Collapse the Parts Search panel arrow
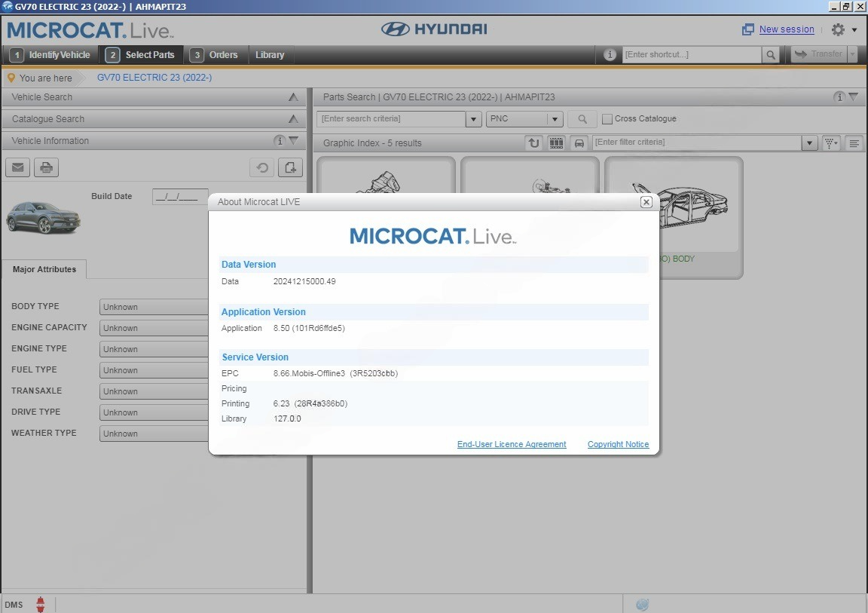Image resolution: width=868 pixels, height=613 pixels. [854, 97]
